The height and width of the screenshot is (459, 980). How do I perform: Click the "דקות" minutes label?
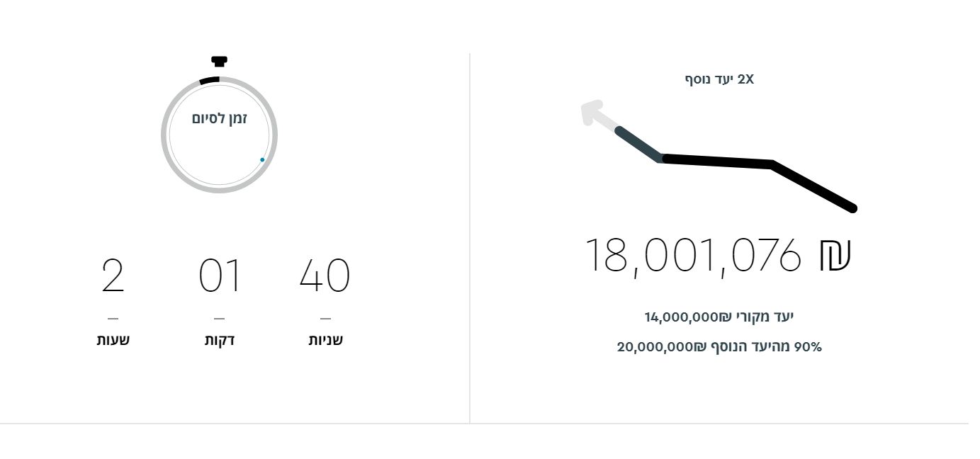pos(220,340)
